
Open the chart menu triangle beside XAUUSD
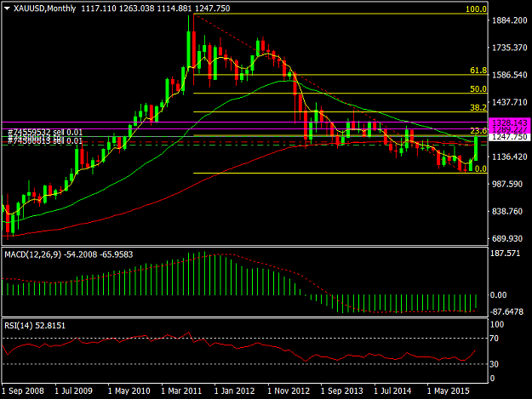pyautogui.click(x=7, y=9)
